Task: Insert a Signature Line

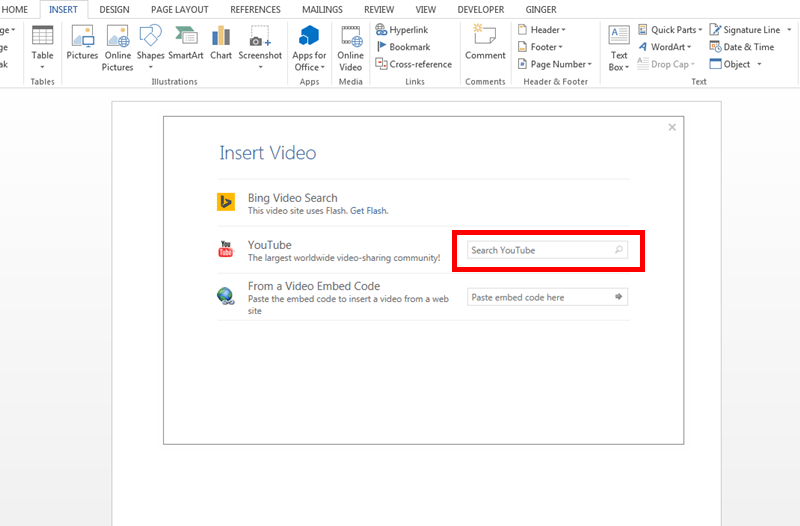Action: click(745, 30)
